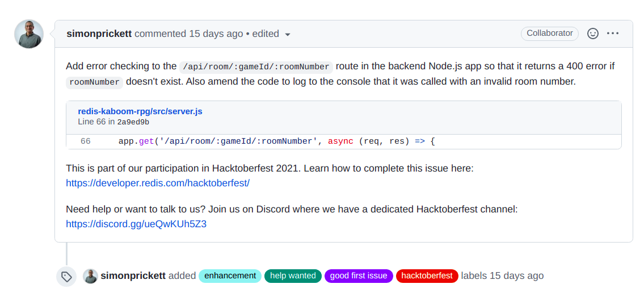Click the small simonprickett avatar beside labels
The image size is (644, 288).
pos(90,276)
